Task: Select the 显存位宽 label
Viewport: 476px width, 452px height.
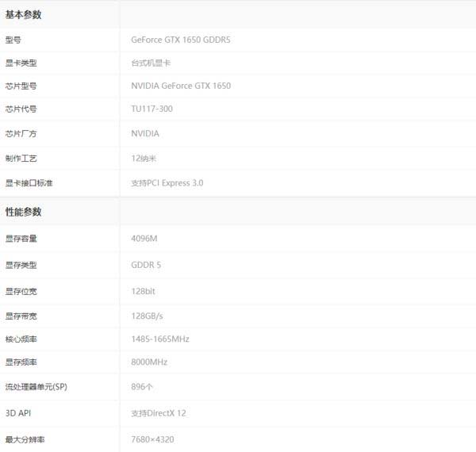Action: click(x=21, y=292)
